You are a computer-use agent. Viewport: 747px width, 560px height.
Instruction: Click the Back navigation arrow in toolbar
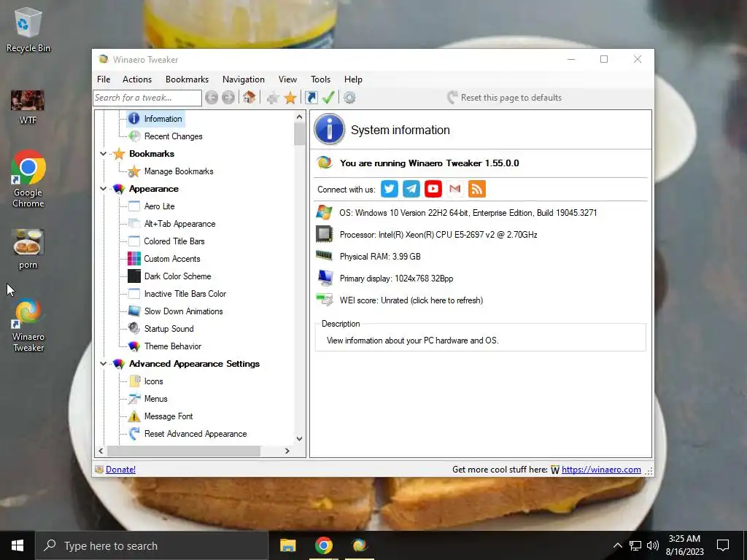pos(212,98)
